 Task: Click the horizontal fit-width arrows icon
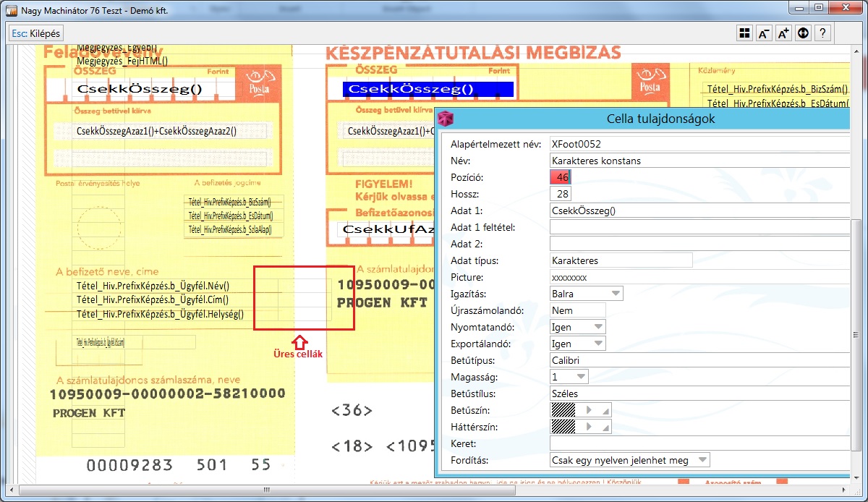[x=803, y=33]
